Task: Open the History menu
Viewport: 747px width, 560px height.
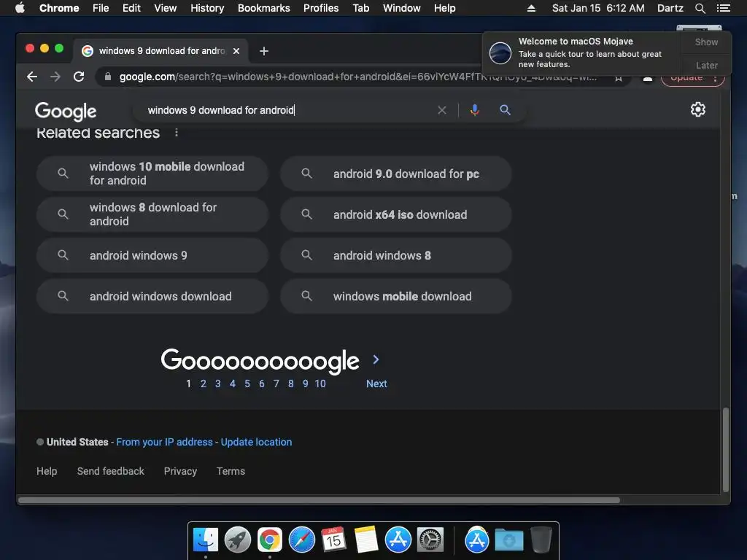Action: (207, 8)
